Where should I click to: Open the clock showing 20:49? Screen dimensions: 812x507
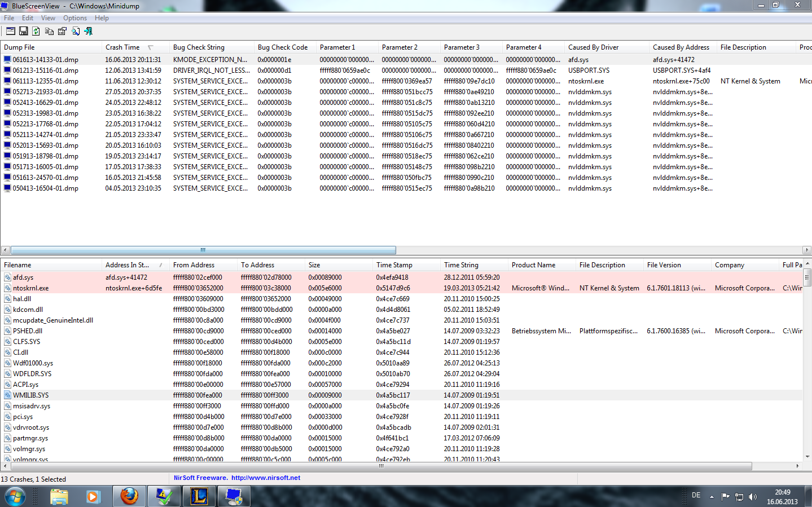[x=782, y=497]
